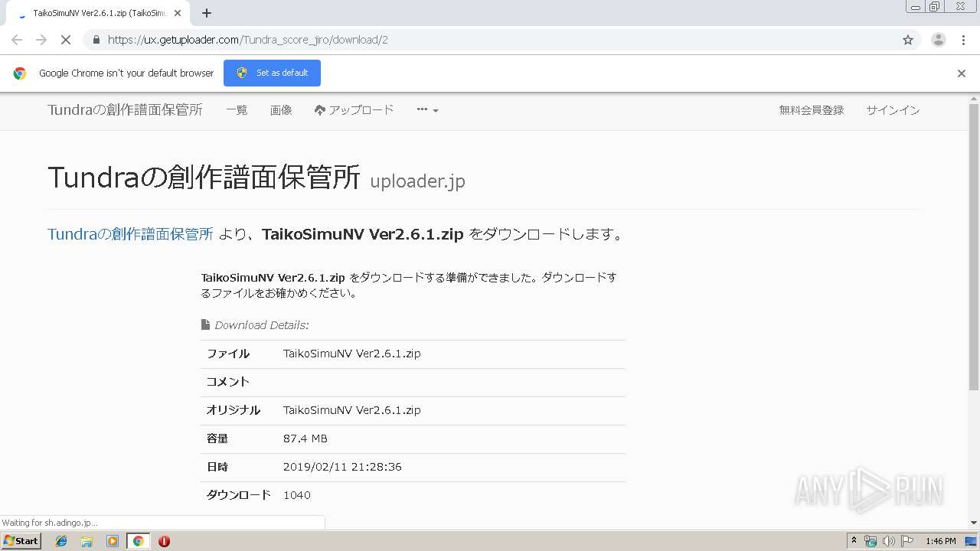The height and width of the screenshot is (551, 980).
Task: Go back to the previous page
Action: 17,40
